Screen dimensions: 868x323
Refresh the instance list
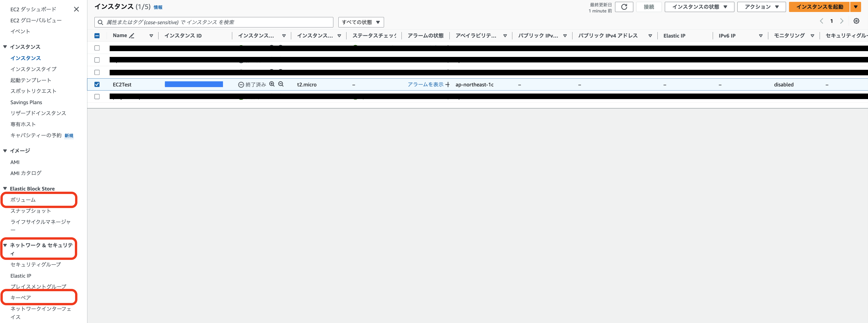(624, 7)
